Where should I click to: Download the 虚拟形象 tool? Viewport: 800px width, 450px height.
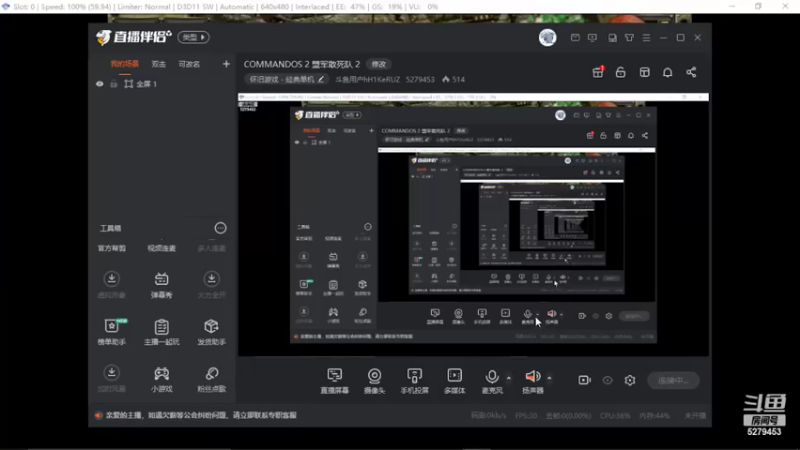[112, 285]
